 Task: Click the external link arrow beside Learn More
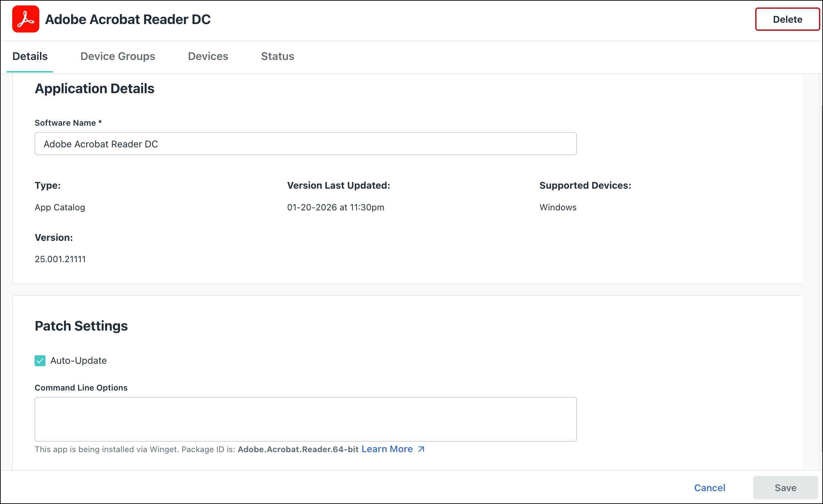(x=421, y=449)
